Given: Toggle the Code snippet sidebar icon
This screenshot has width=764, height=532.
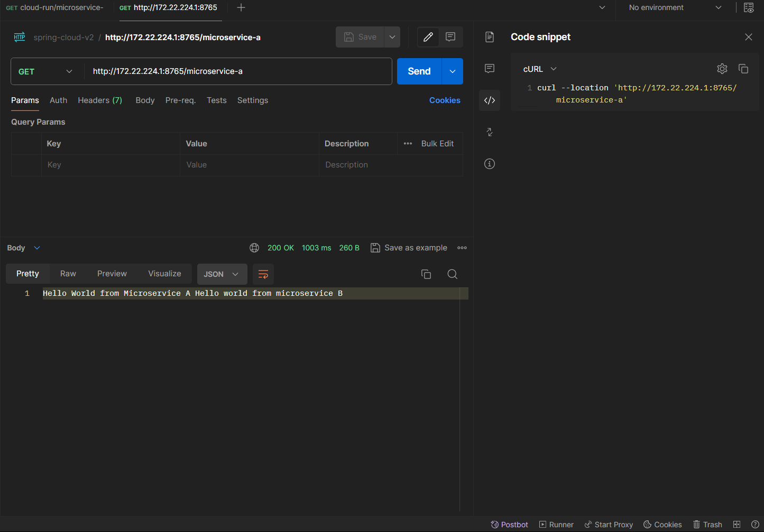Looking at the screenshot, I should pyautogui.click(x=490, y=100).
